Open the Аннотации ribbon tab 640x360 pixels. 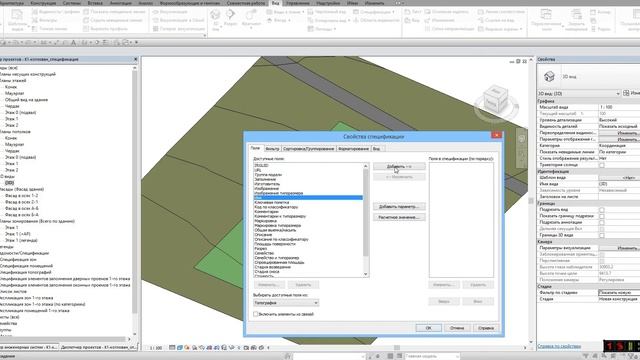point(121,3)
